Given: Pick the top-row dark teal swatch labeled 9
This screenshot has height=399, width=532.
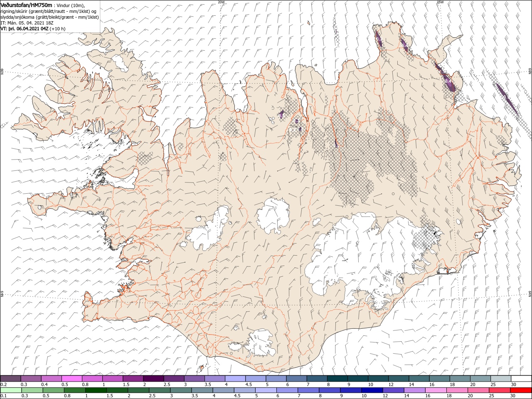Looking at the screenshot, I should (358, 378).
